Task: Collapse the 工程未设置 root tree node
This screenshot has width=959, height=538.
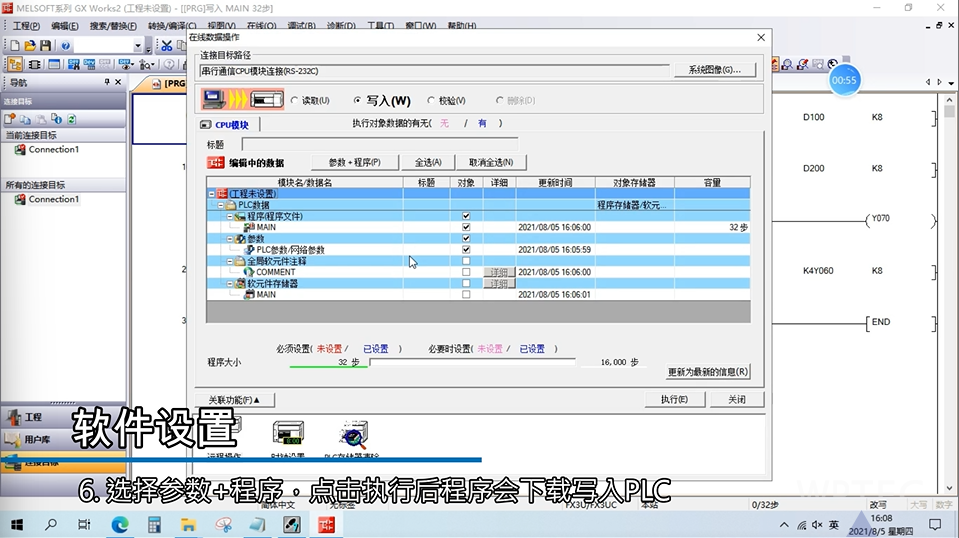Action: (x=212, y=194)
